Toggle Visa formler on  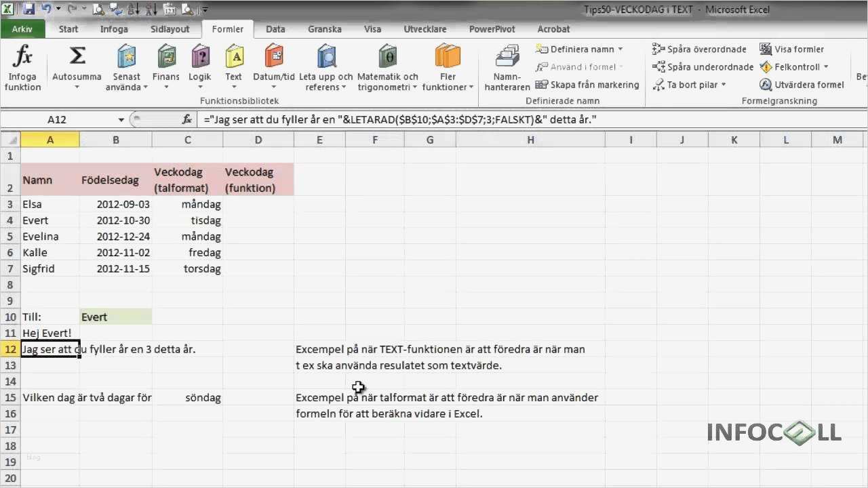coord(794,49)
